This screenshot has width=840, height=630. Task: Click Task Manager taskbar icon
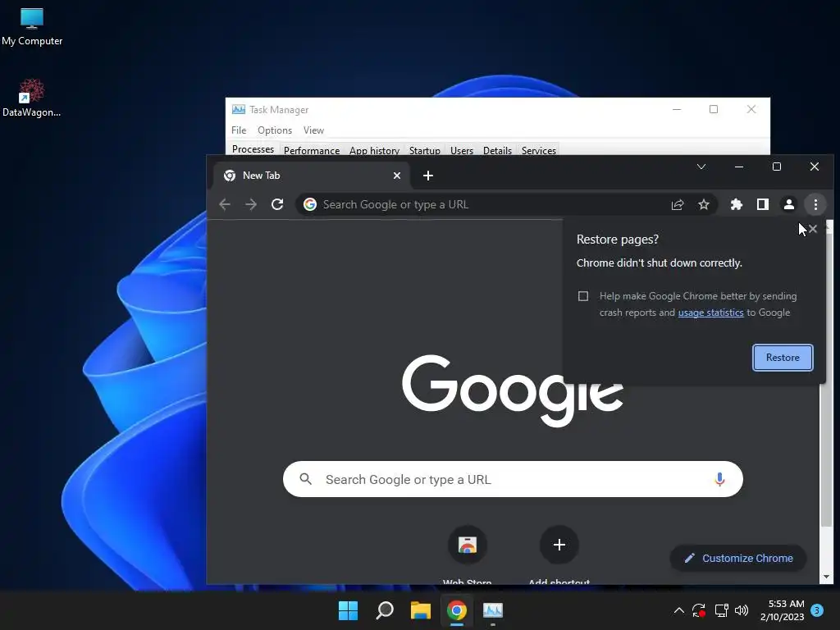493,610
